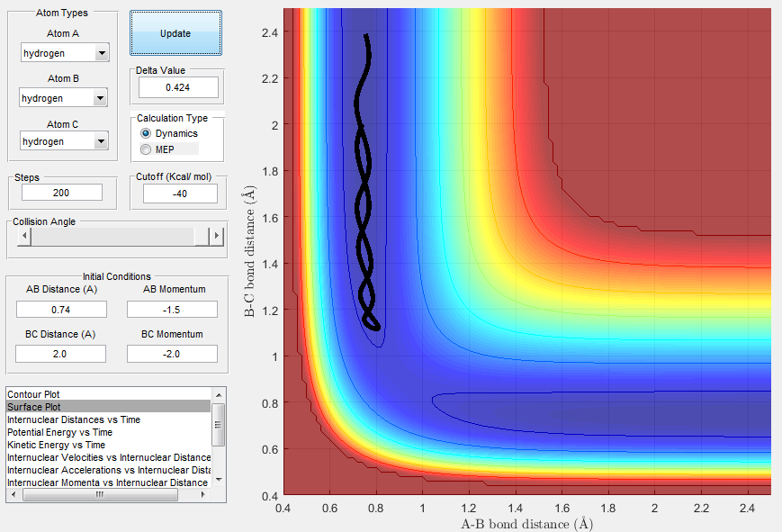This screenshot has height=532, width=782.
Task: Click plot list scroll-up arrow
Action: 219,395
